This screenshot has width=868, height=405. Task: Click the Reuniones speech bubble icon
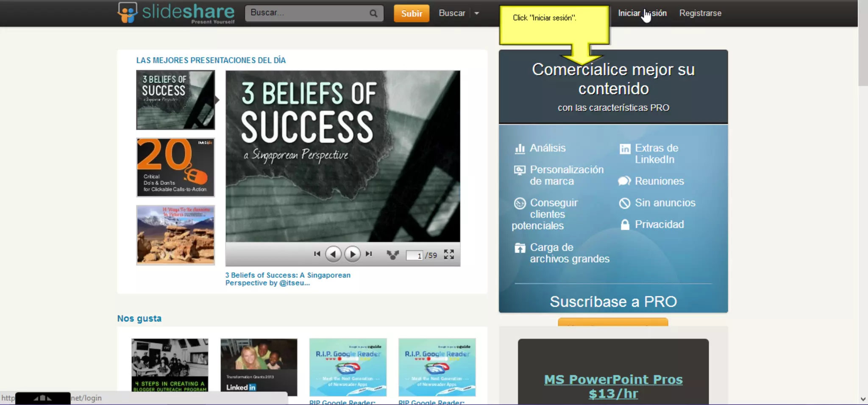point(624,181)
